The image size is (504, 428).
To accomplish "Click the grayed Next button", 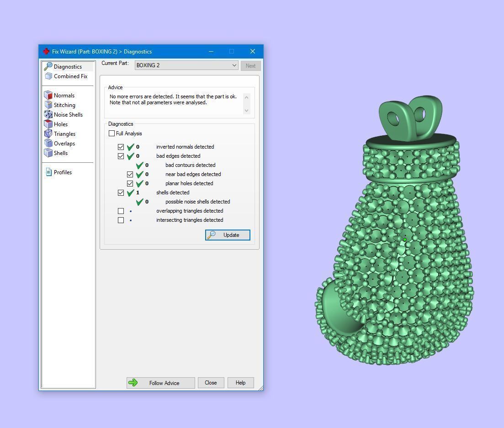I will click(x=251, y=65).
